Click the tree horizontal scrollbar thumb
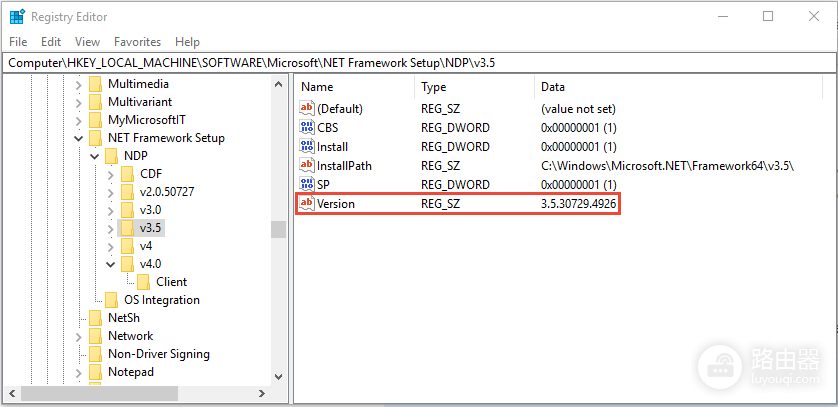This screenshot has height=407, width=838. (x=99, y=394)
